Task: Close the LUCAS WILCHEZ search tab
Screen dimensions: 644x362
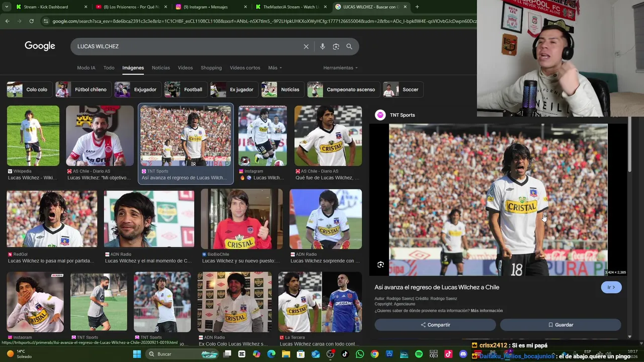Action: (x=405, y=7)
